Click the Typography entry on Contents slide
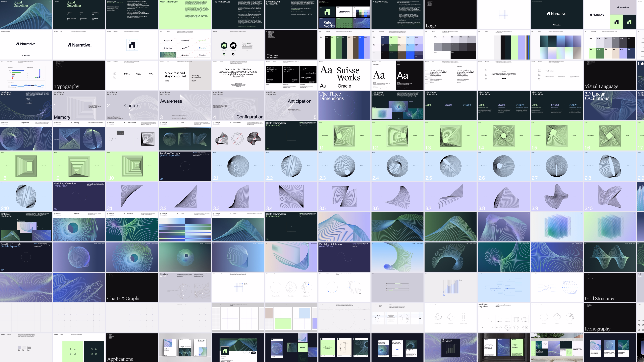Viewport: 644px width, 362px height. click(95, 13)
